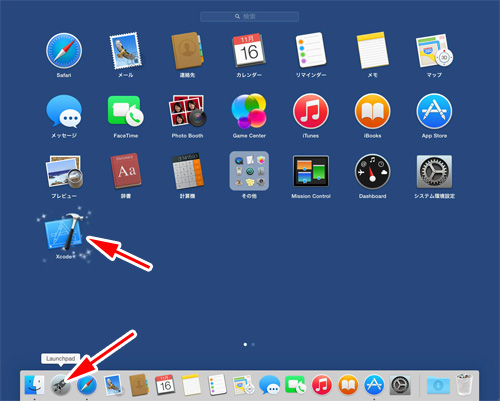
Task: Open Finder in the Dock
Action: [x=34, y=385]
